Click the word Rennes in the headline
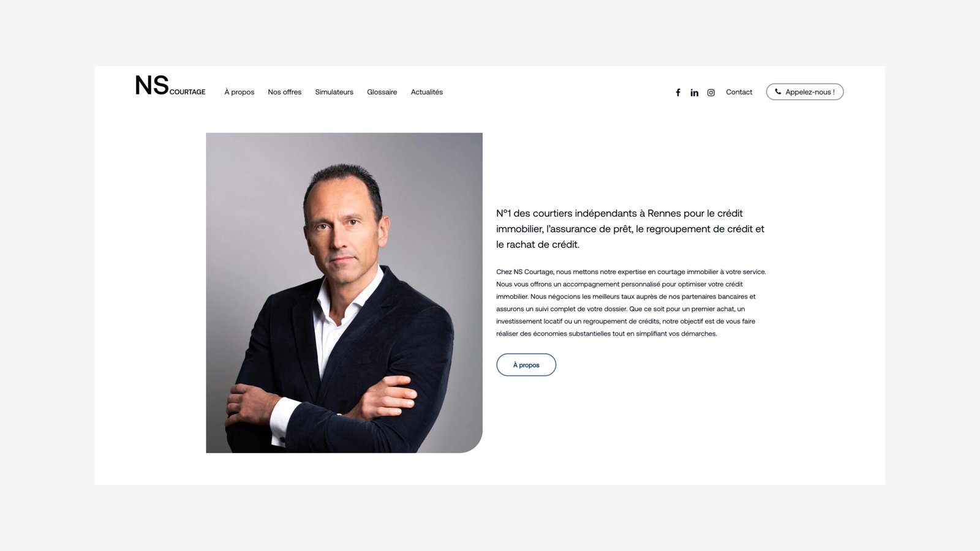Screen dimensions: 980x551 tap(664, 213)
